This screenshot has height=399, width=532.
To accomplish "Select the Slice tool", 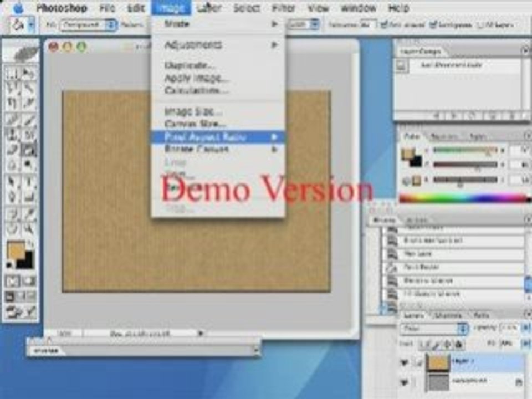I will [x=29, y=103].
